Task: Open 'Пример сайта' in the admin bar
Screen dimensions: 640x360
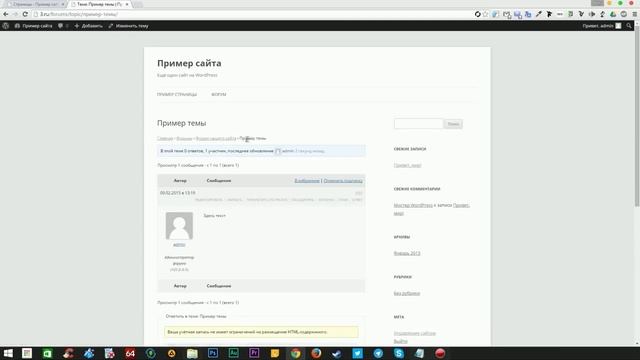Action: coord(33,26)
